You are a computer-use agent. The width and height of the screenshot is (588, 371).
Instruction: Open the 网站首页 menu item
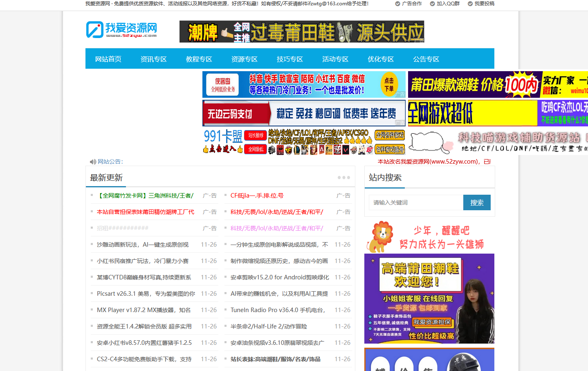[x=108, y=59]
